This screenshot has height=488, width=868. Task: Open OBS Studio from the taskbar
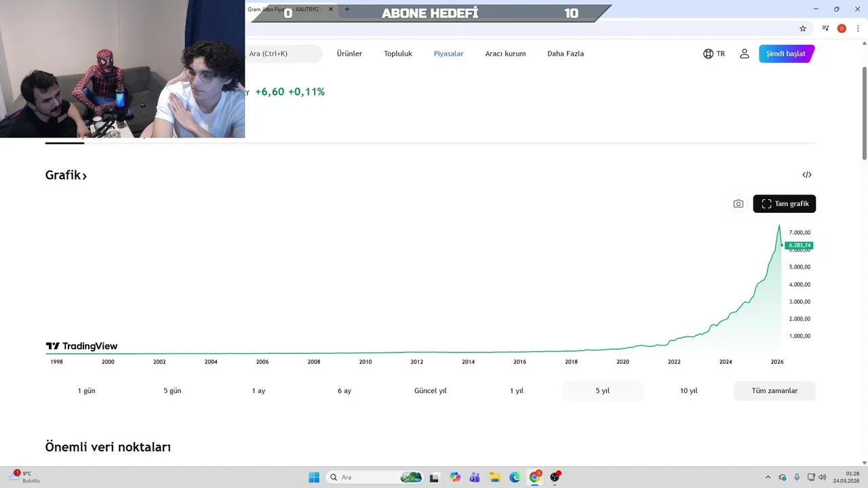[555, 477]
